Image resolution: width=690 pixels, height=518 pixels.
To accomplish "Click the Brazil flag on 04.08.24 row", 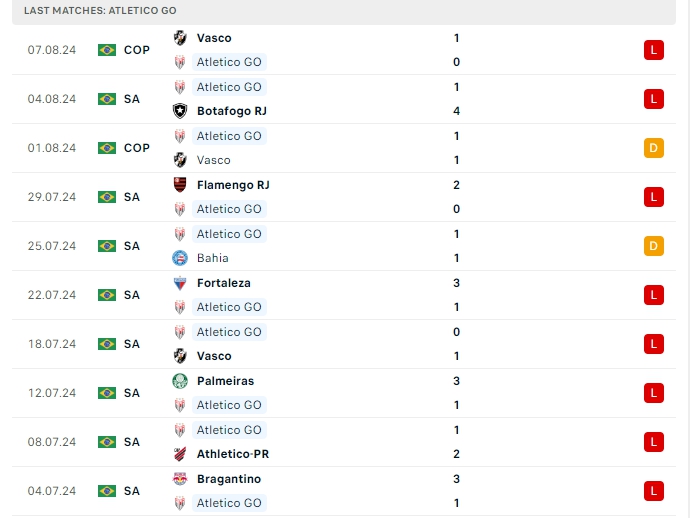I will tap(107, 99).
